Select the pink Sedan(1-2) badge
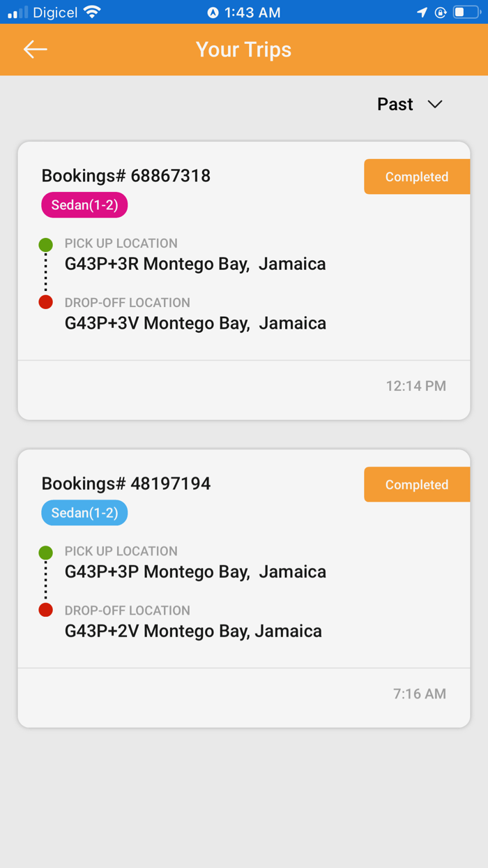The height and width of the screenshot is (868, 488). pyautogui.click(x=84, y=205)
